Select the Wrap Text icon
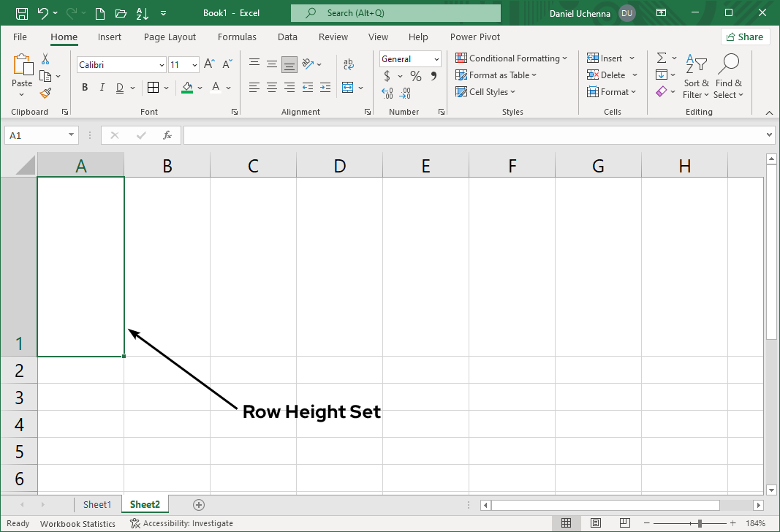The width and height of the screenshot is (780, 532). (349, 64)
